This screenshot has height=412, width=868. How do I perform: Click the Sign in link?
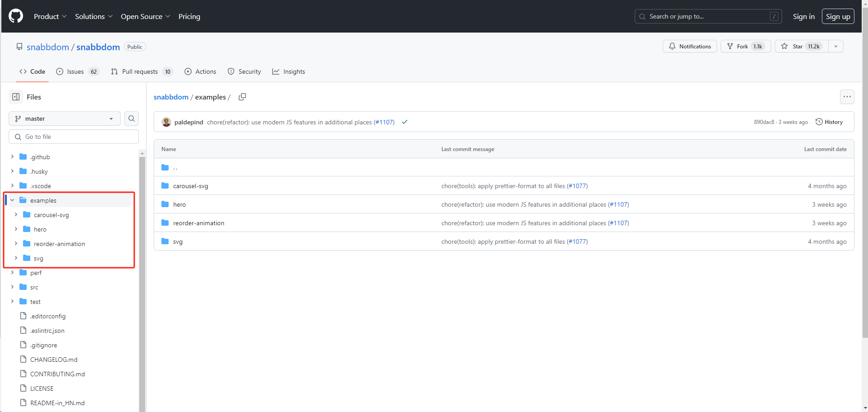pos(804,16)
